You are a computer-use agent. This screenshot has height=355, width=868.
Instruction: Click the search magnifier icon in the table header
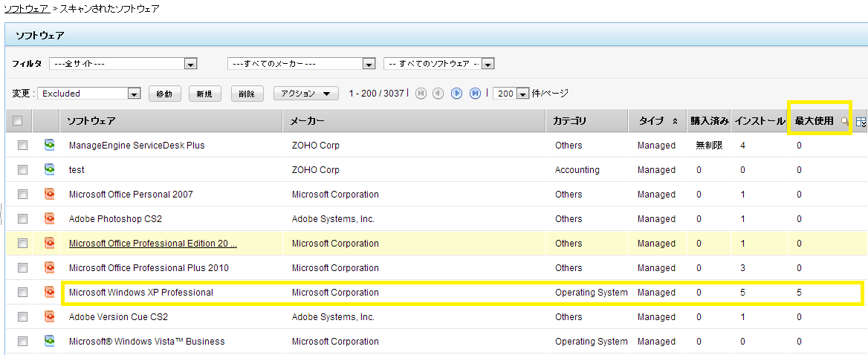844,121
